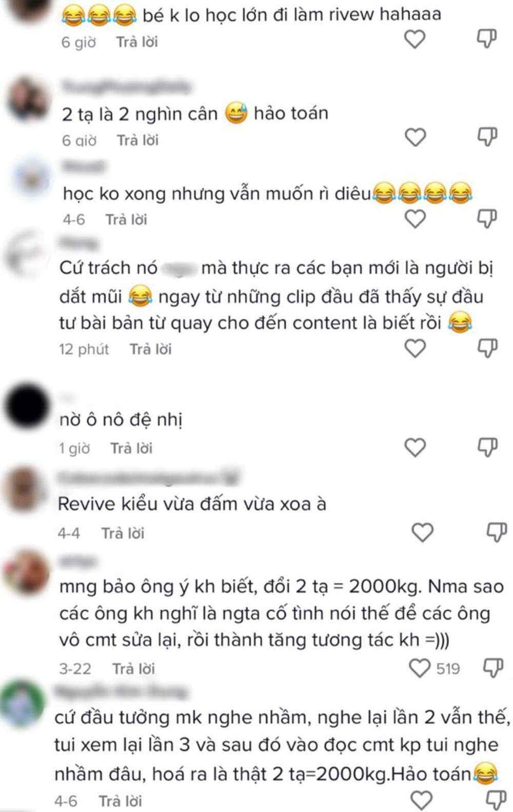Like the 'Cứ trách nó' comment
Image resolution: width=513 pixels, height=812 pixels.
click(415, 349)
